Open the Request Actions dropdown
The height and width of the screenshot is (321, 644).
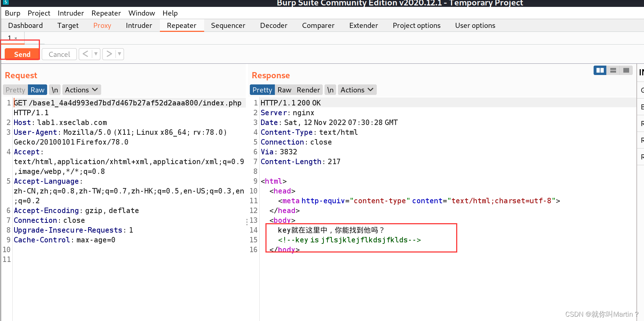(x=82, y=90)
